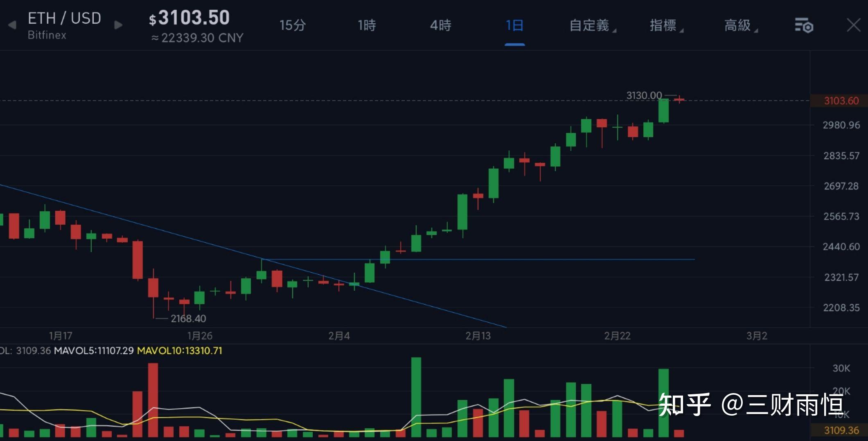868x441 pixels.
Task: Open chart settings list icon
Action: 804,25
